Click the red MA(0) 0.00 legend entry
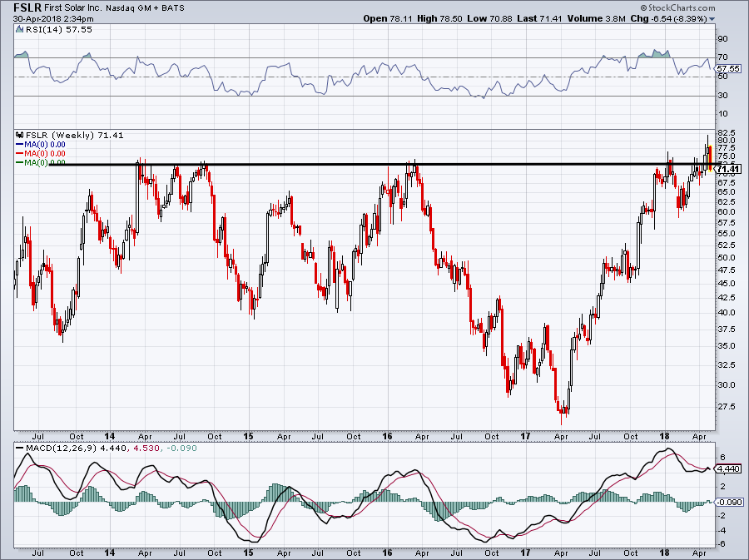This screenshot has height=560, width=749. tap(41, 153)
